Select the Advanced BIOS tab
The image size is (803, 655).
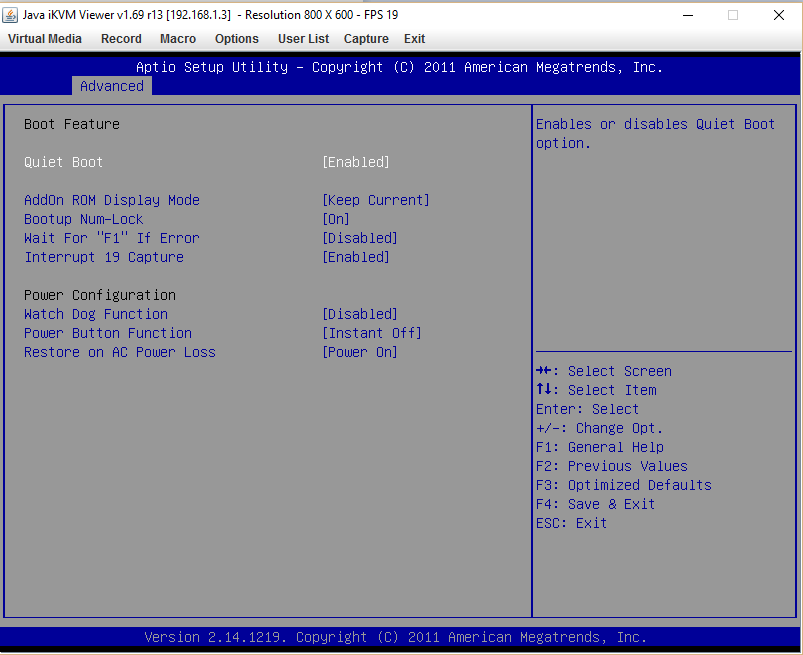(112, 86)
